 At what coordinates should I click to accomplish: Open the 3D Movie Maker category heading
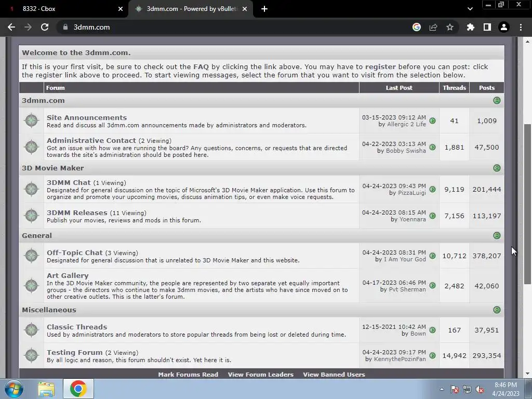tap(53, 168)
